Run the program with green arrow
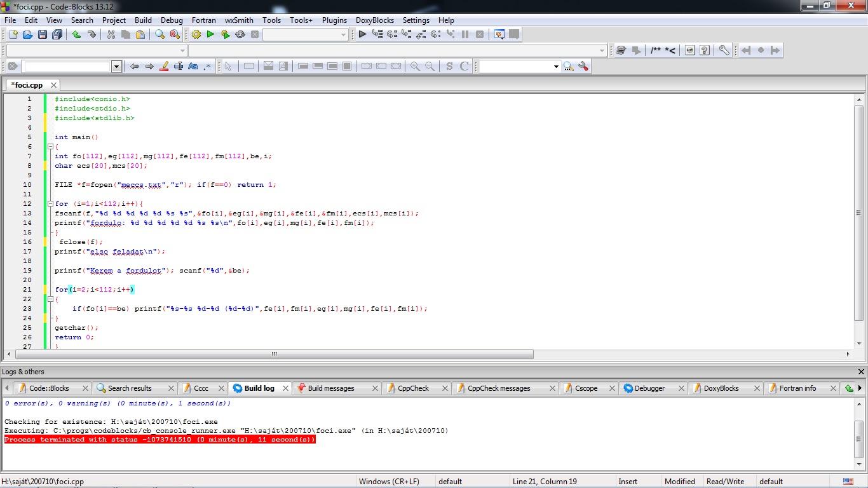This screenshot has height=488, width=868. pyautogui.click(x=210, y=34)
